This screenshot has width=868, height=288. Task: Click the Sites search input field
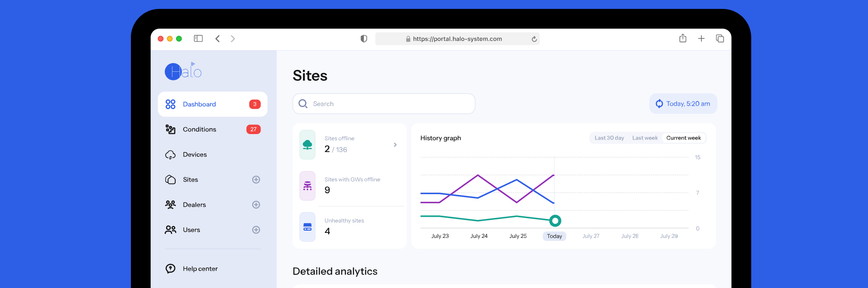click(384, 104)
